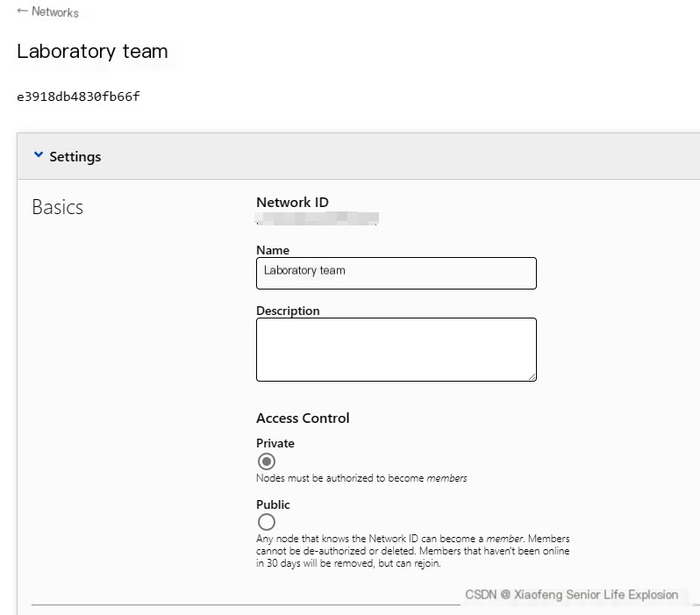Click the Laboratory team page title

click(92, 51)
